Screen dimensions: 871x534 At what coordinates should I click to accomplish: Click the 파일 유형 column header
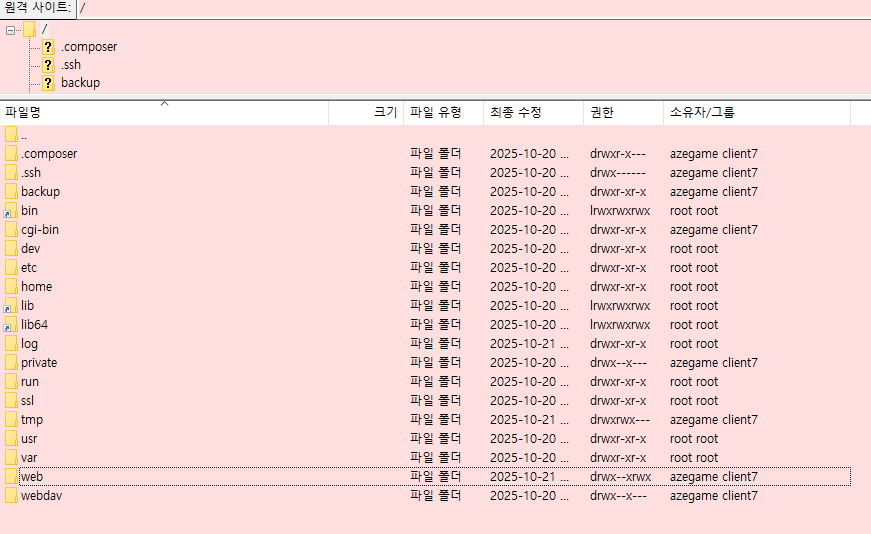coord(435,113)
